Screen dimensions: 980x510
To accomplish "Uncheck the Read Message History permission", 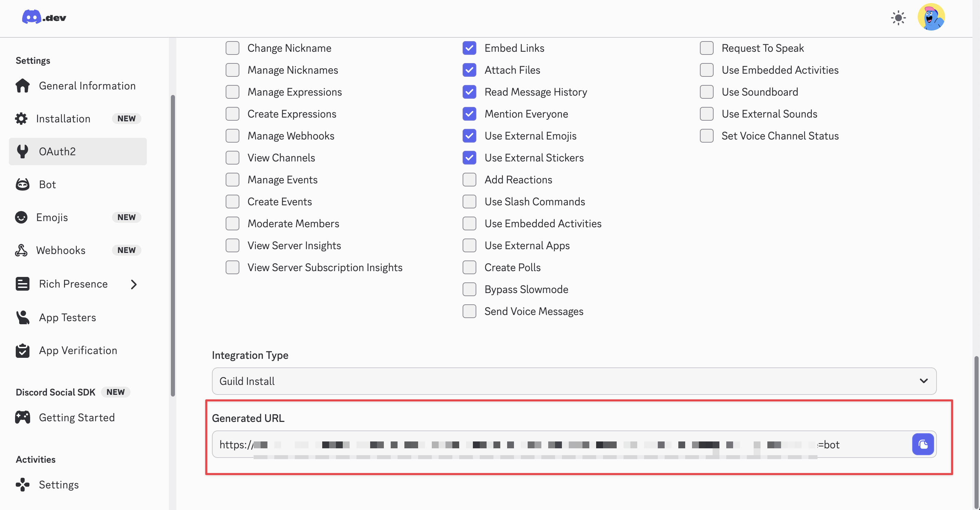I will click(469, 92).
